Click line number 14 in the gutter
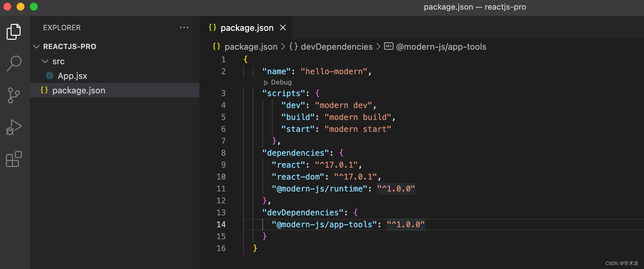The height and width of the screenshot is (269, 644). pyautogui.click(x=221, y=224)
